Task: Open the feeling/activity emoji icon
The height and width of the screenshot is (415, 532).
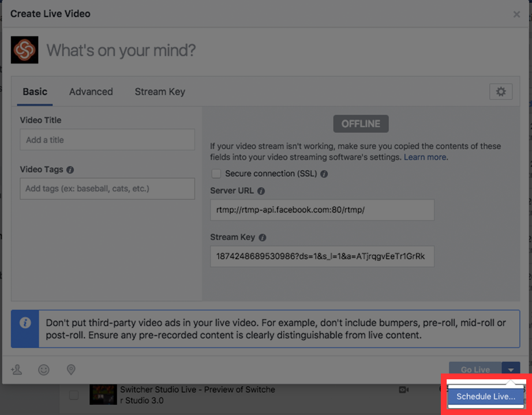Action: point(44,369)
